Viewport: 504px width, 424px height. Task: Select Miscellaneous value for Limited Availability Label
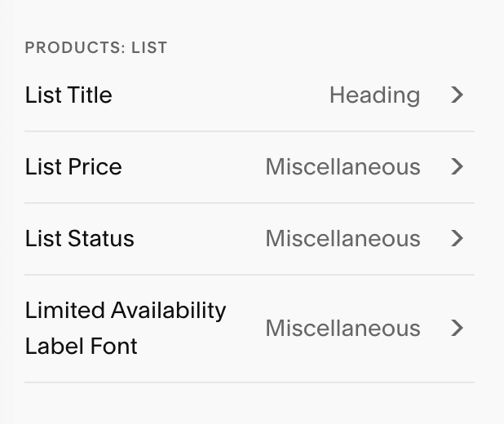coord(343,329)
